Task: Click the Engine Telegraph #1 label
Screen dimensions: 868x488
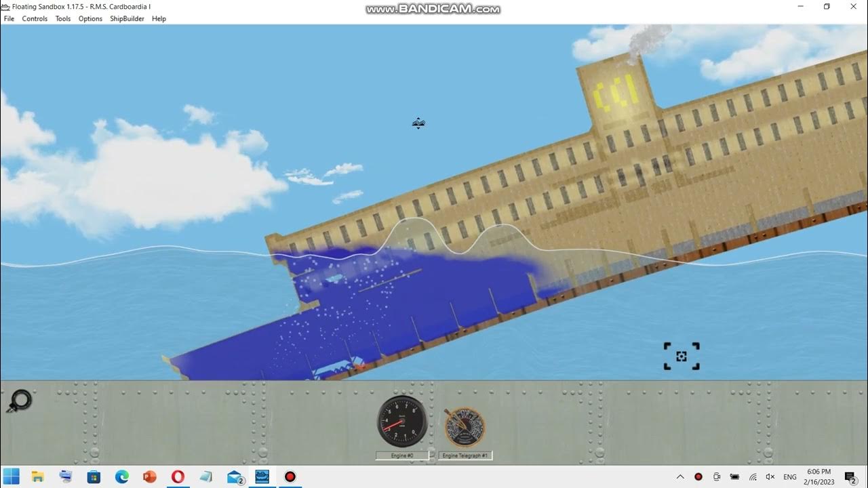Action: pos(465,455)
